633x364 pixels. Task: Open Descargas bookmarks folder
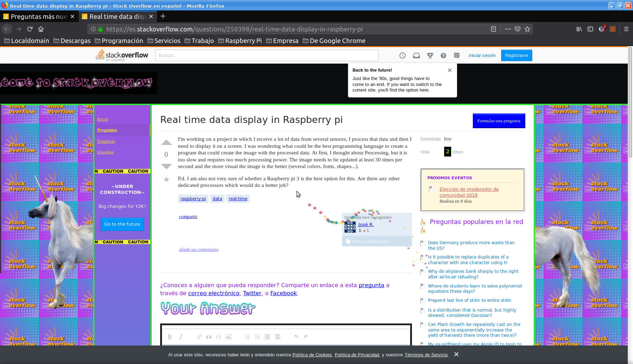pos(72,41)
